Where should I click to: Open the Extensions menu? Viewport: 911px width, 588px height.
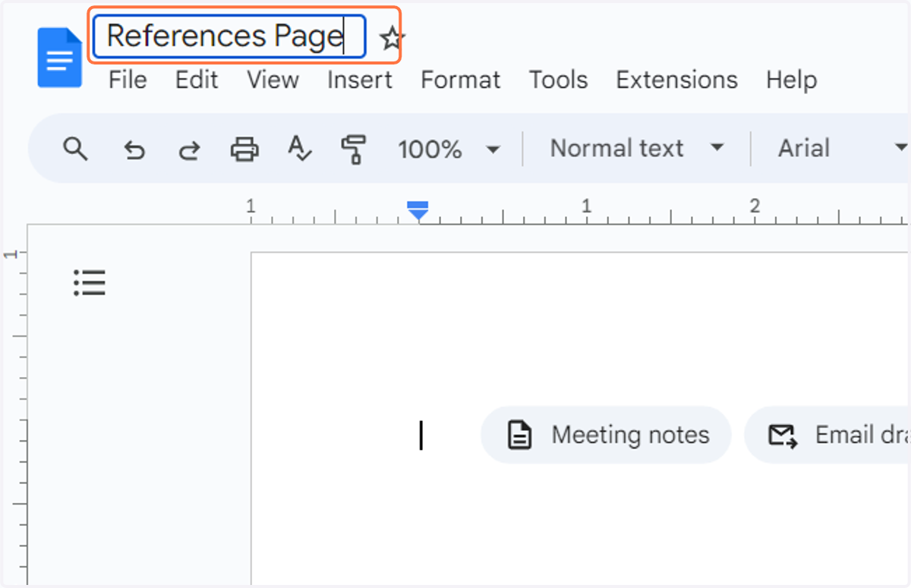(x=676, y=80)
